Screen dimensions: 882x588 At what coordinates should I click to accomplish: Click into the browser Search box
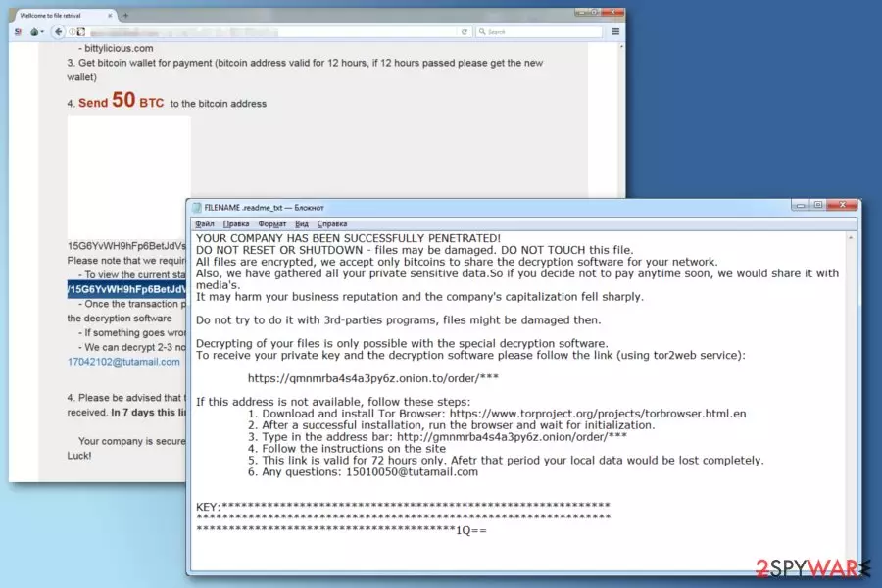coord(539,32)
